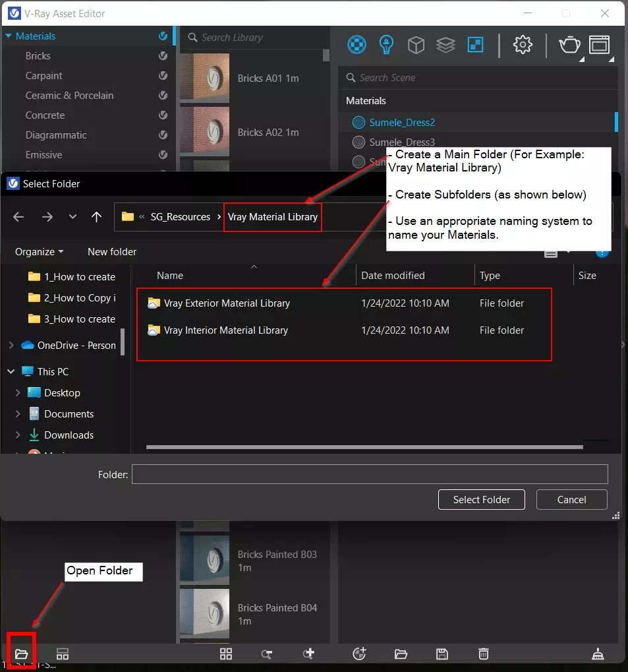Viewport: 628px width, 672px height.
Task: Switch to the Lights category icon
Action: coord(386,45)
